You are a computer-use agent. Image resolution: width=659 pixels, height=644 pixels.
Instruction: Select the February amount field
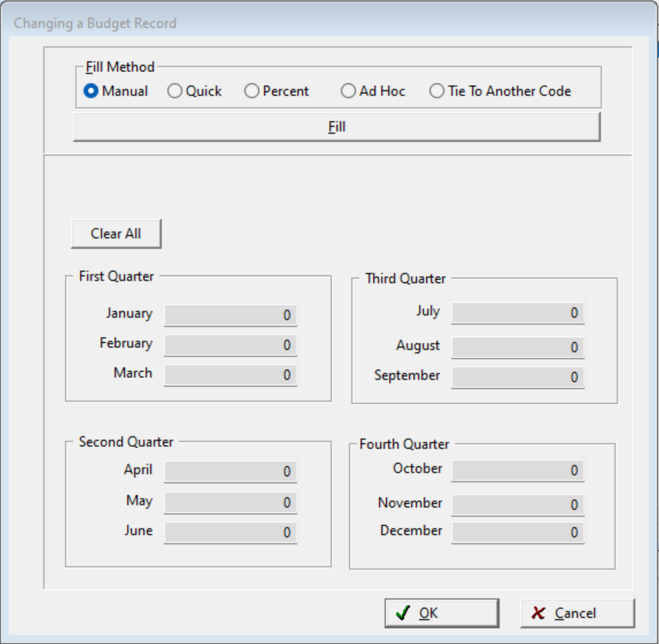pyautogui.click(x=230, y=345)
